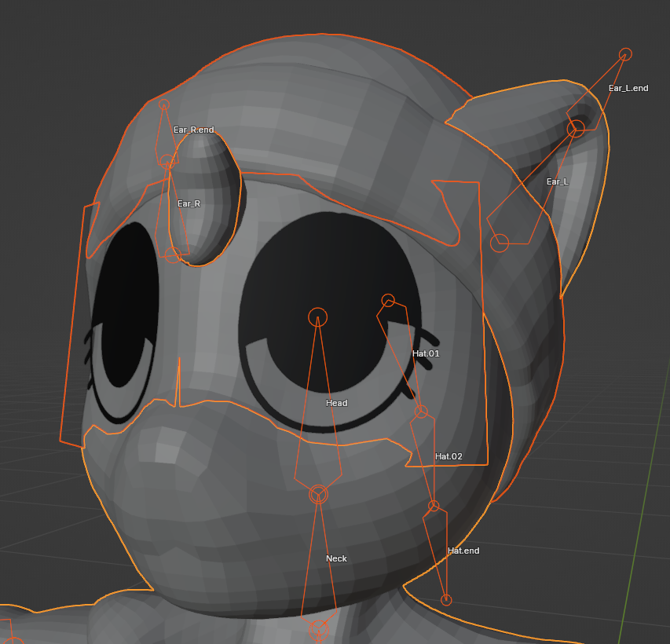Click the joint between Hat.02 and Hat.end
670x644 pixels.
coord(434,506)
